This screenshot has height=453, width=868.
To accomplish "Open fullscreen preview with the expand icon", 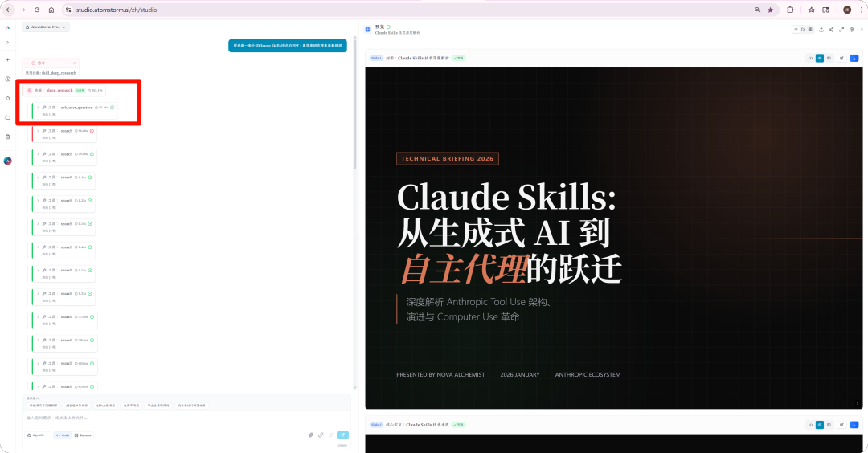I will click(x=841, y=29).
